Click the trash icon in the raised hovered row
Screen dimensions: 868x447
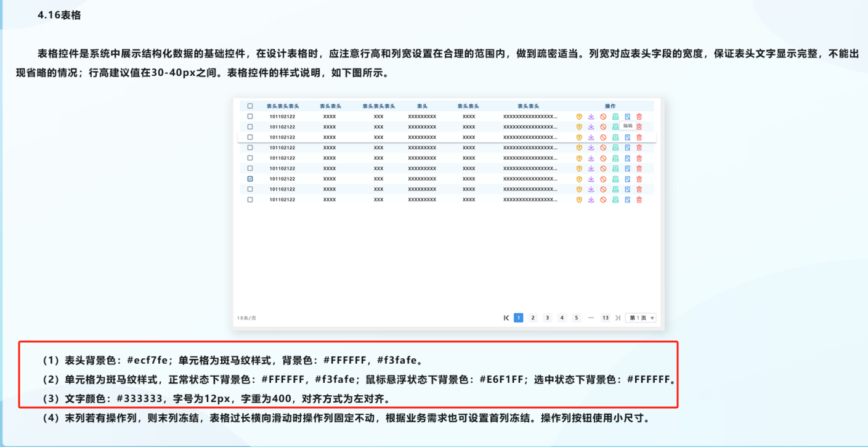click(639, 137)
